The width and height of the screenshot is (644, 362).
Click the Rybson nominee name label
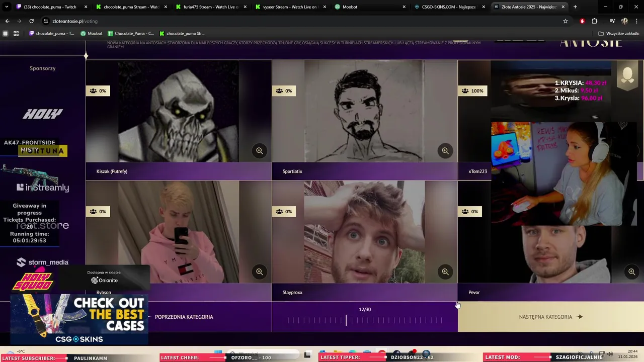(104, 292)
